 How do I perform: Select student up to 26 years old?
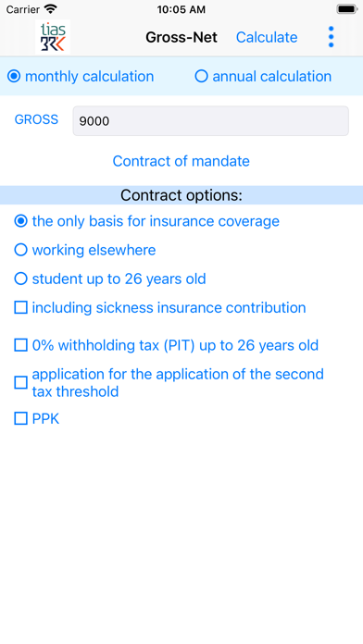click(110, 279)
